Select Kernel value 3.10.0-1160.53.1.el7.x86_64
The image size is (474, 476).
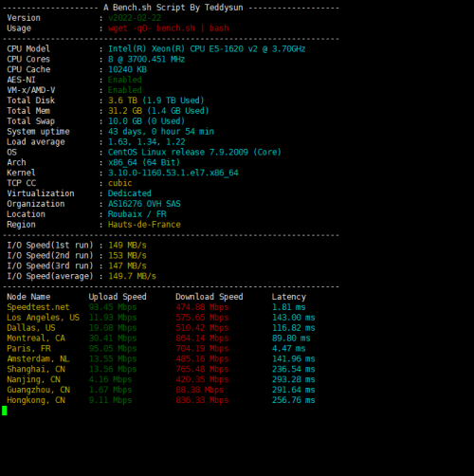point(173,173)
